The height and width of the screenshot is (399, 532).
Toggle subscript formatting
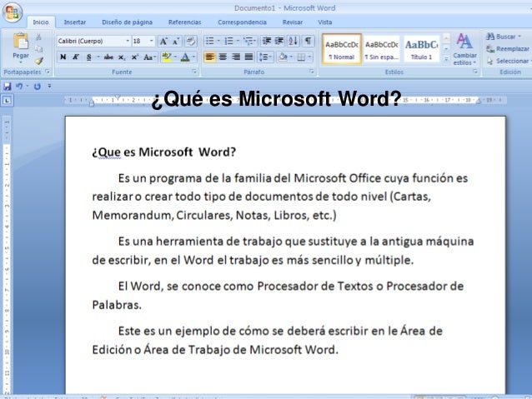[x=122, y=57]
